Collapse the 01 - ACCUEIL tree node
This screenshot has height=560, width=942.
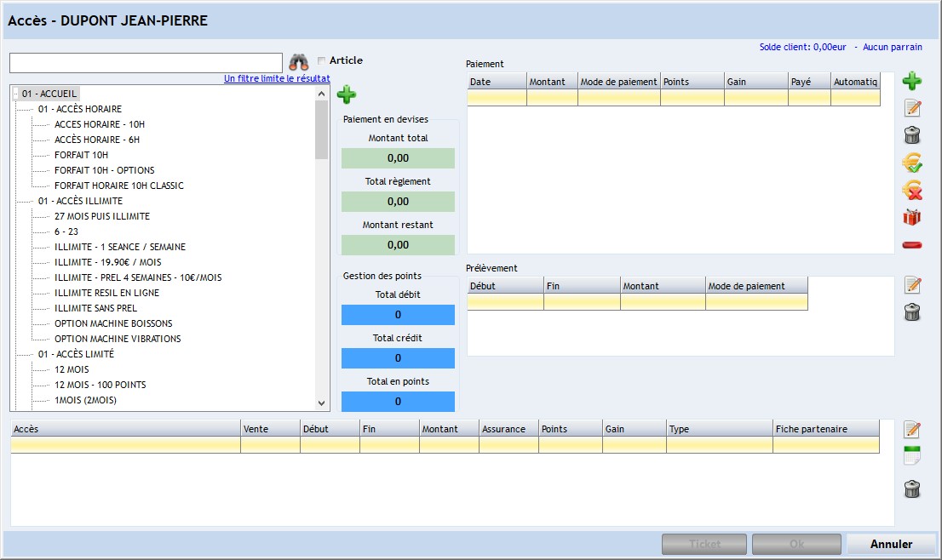[x=16, y=94]
